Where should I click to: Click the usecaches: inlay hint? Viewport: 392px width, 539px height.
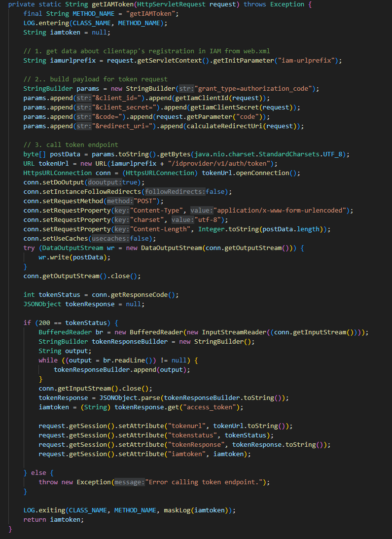tap(111, 238)
